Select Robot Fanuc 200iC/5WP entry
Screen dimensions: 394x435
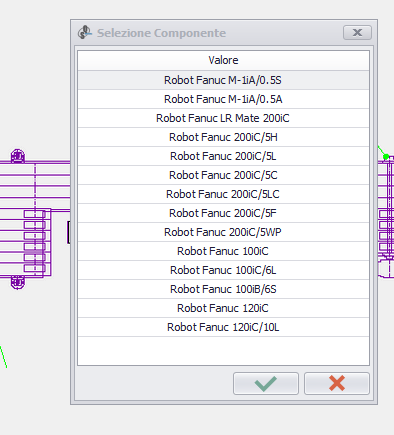pos(223,232)
